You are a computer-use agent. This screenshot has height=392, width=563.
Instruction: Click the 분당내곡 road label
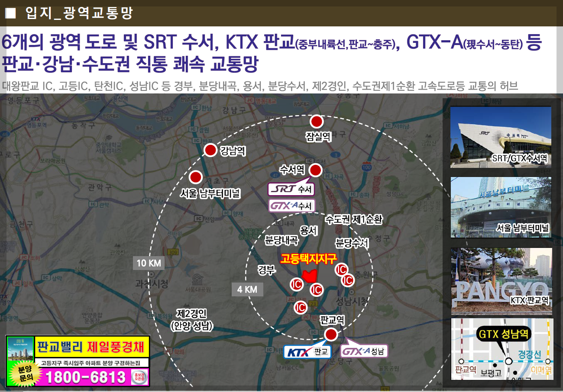click(281, 241)
